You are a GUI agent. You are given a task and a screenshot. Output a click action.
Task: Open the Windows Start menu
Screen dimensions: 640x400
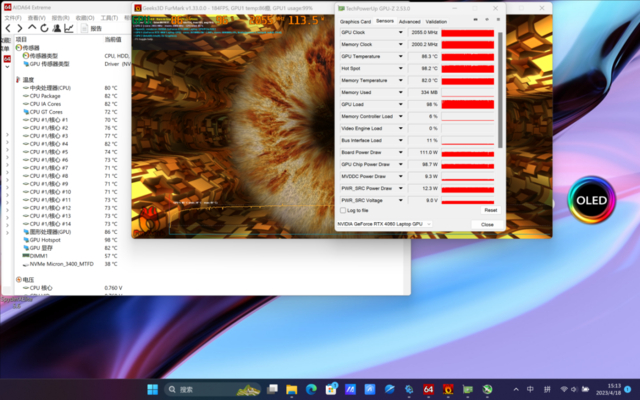coord(153,389)
